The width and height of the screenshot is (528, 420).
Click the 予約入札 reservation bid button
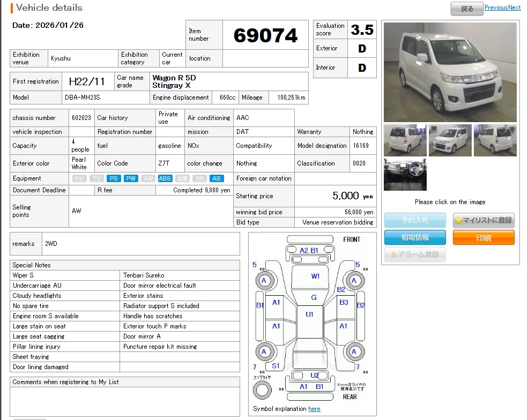(x=415, y=220)
